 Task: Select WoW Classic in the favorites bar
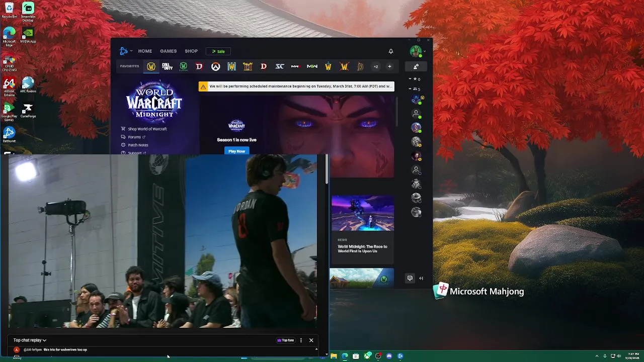[183, 66]
